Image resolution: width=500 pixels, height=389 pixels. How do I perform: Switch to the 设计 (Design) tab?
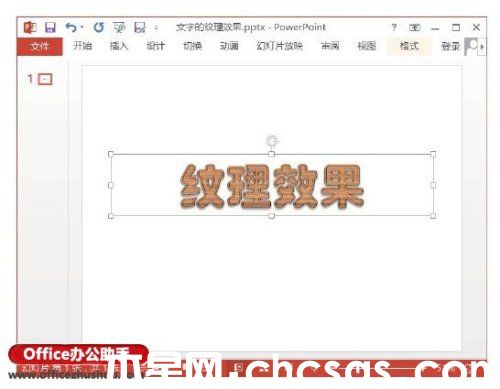pos(156,46)
